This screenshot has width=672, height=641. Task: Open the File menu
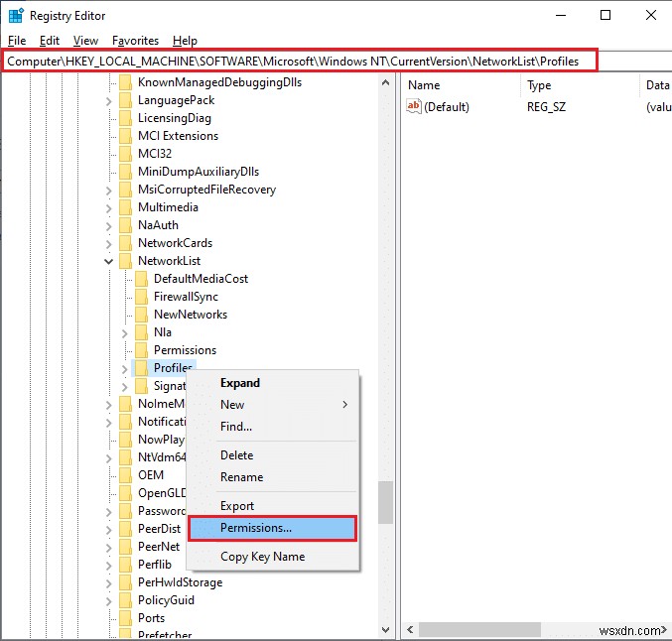pyautogui.click(x=17, y=41)
